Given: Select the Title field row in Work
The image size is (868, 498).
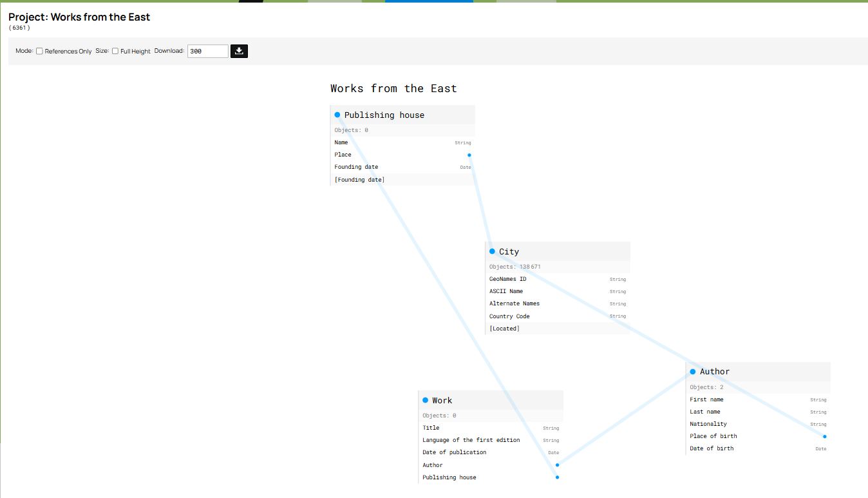Looking at the screenshot, I should pos(431,427).
